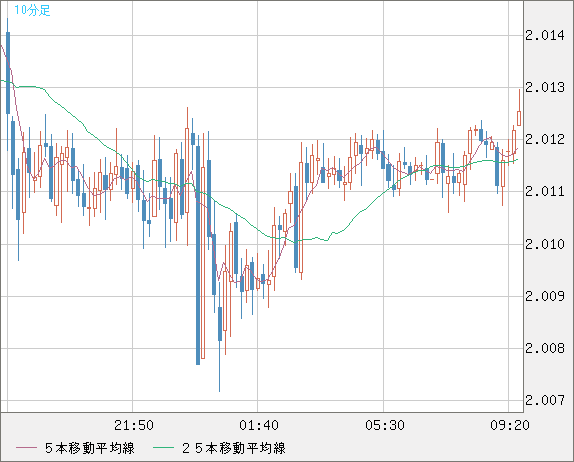The height and width of the screenshot is (462, 574).
Task: Click the 2.010 price axis label
Action: [545, 244]
